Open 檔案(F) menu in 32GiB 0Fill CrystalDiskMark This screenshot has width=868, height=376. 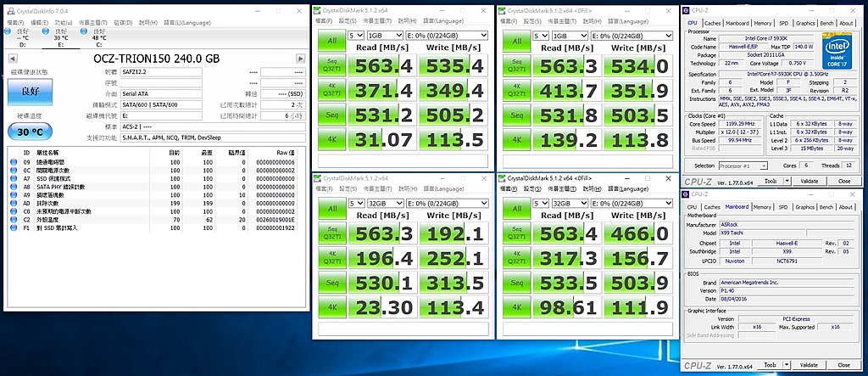point(509,188)
